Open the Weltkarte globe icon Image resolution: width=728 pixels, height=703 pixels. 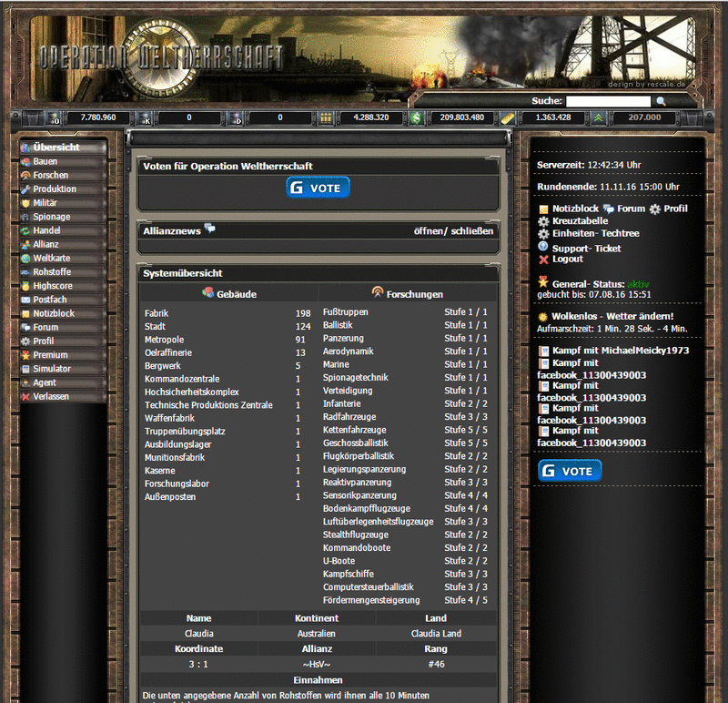click(25, 258)
